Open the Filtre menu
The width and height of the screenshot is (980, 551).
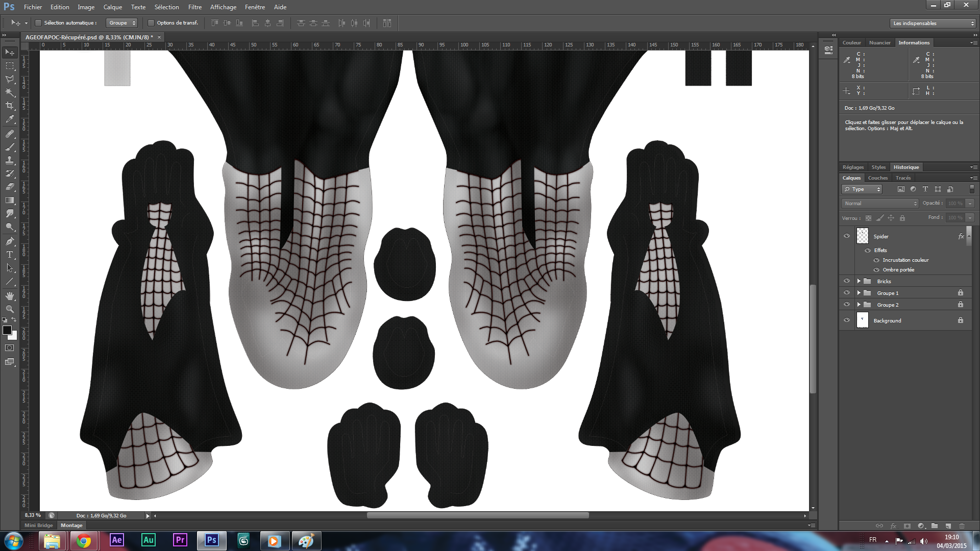coord(195,7)
